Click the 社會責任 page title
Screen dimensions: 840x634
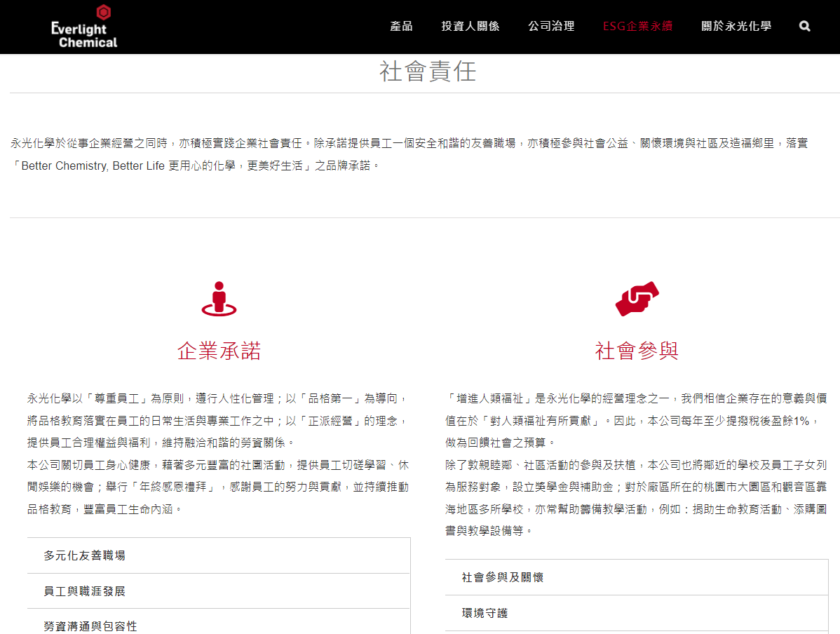pyautogui.click(x=428, y=71)
